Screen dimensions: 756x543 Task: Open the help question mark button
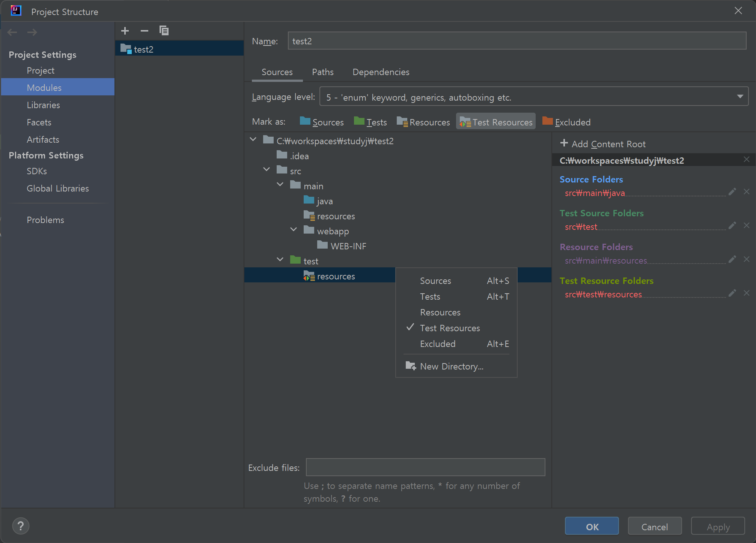tap(21, 526)
